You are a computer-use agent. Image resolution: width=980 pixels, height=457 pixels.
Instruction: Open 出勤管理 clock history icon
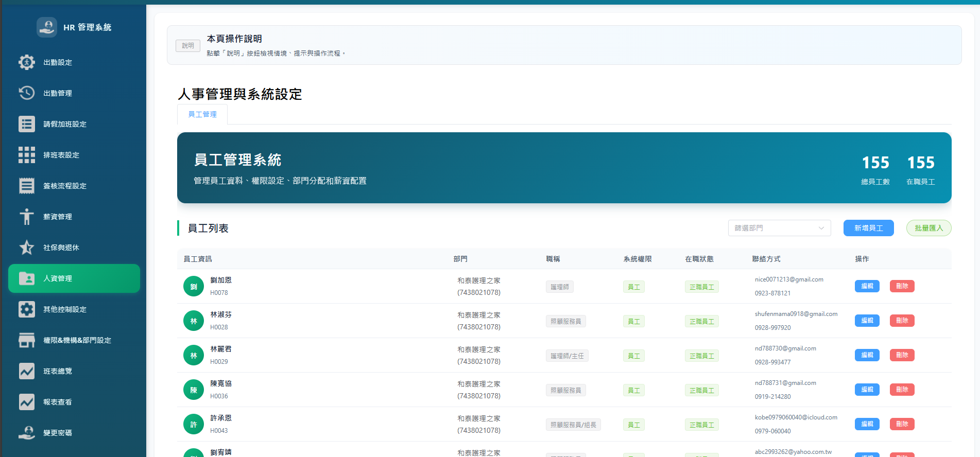pos(27,93)
